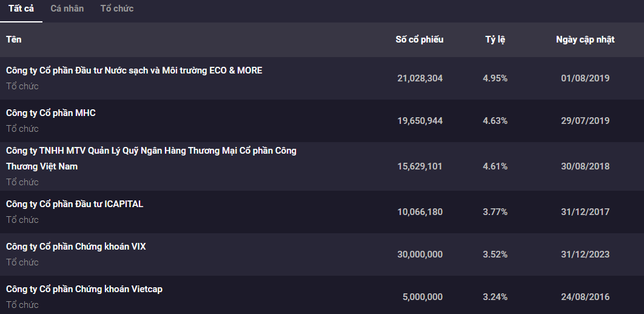Sort by "Số cổ phiếu" column header

point(419,39)
